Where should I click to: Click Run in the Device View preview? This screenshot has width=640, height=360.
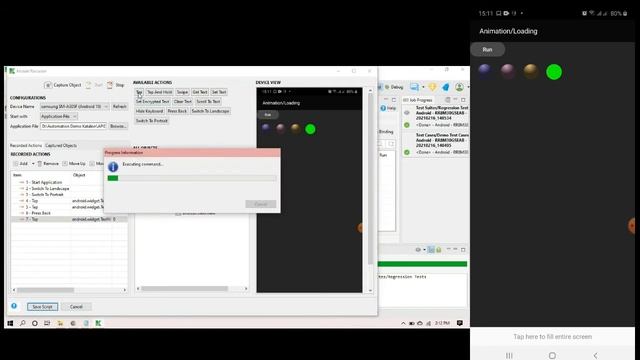coord(268,115)
